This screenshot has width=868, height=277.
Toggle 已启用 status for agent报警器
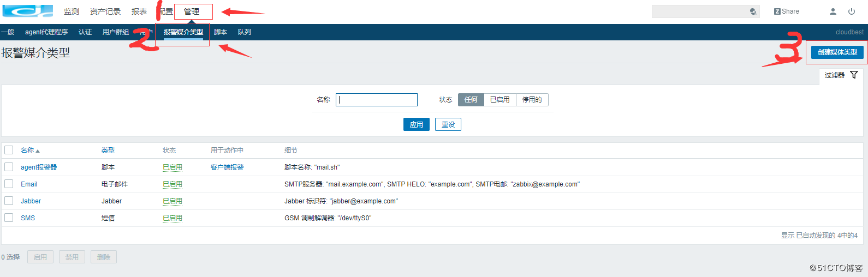(173, 167)
